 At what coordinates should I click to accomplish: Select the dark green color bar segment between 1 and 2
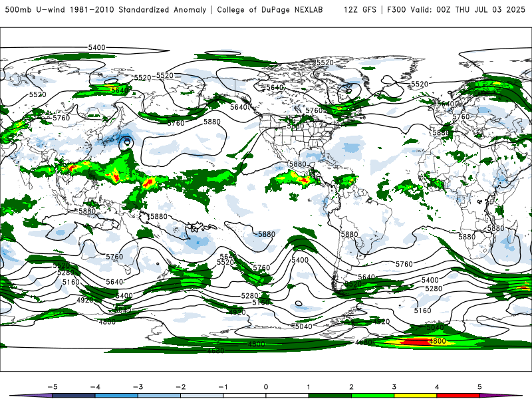pyautogui.click(x=329, y=396)
